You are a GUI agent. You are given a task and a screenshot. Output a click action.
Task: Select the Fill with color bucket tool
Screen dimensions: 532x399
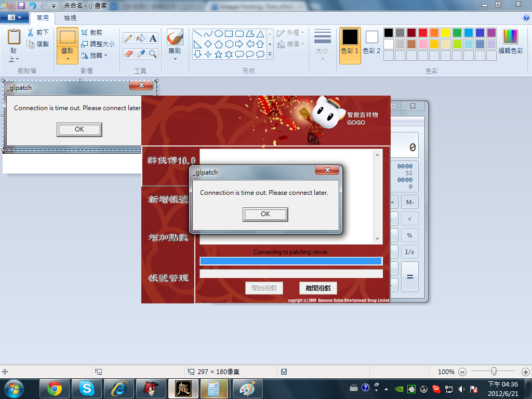point(140,38)
